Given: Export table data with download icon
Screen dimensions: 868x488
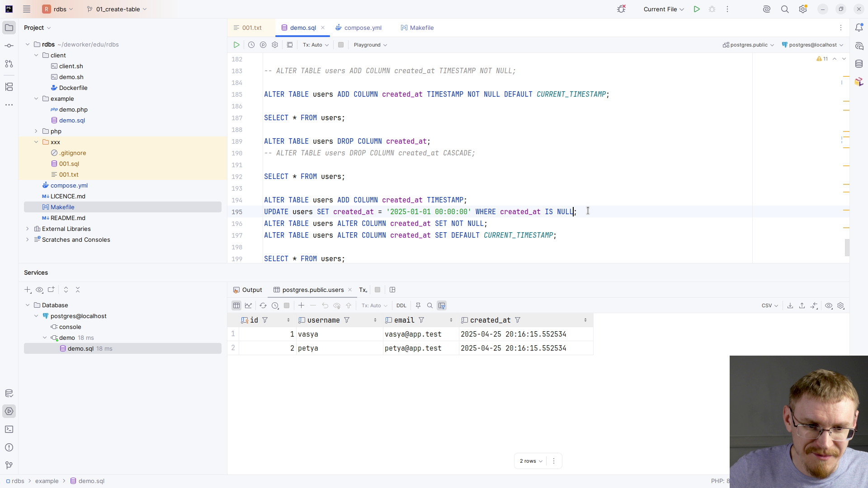Looking at the screenshot, I should point(790,306).
